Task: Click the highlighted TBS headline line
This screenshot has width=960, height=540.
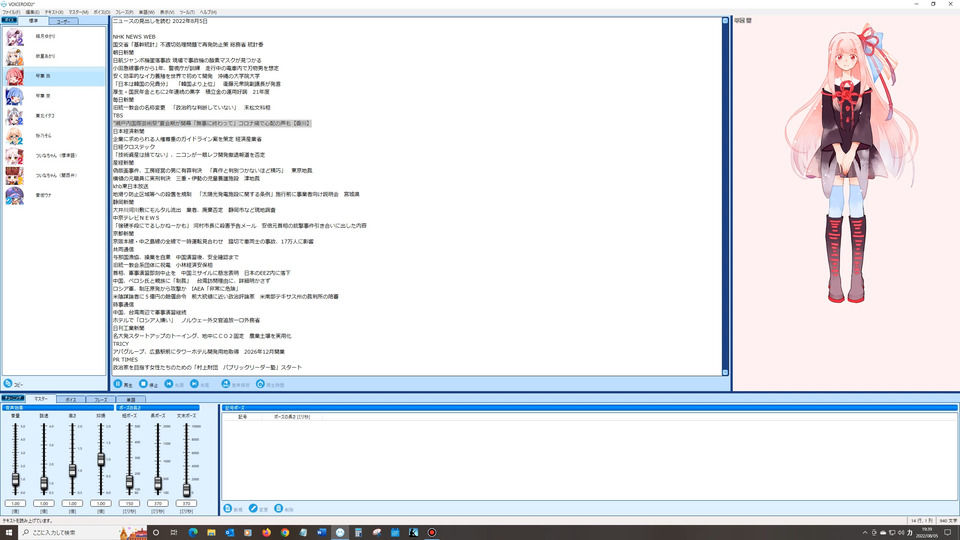Action: [212, 123]
